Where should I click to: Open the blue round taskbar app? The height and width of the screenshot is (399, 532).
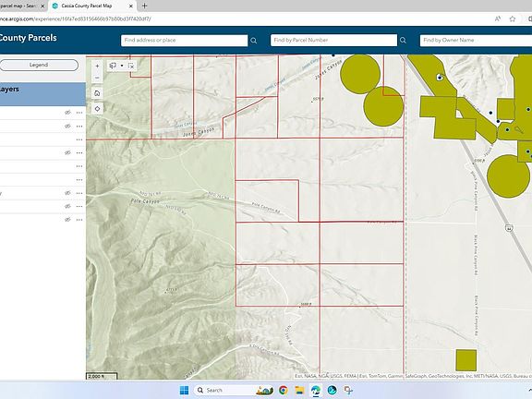(332, 390)
